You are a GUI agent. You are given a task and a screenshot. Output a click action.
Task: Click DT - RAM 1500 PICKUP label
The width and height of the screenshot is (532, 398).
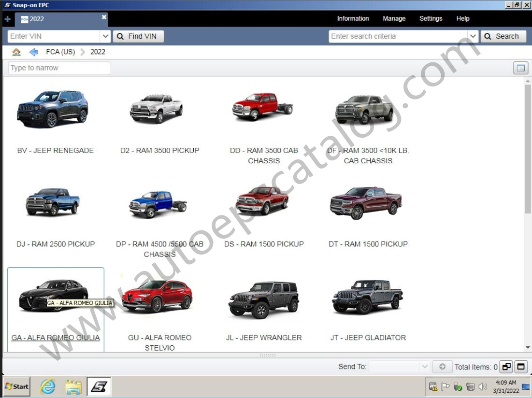(368, 244)
